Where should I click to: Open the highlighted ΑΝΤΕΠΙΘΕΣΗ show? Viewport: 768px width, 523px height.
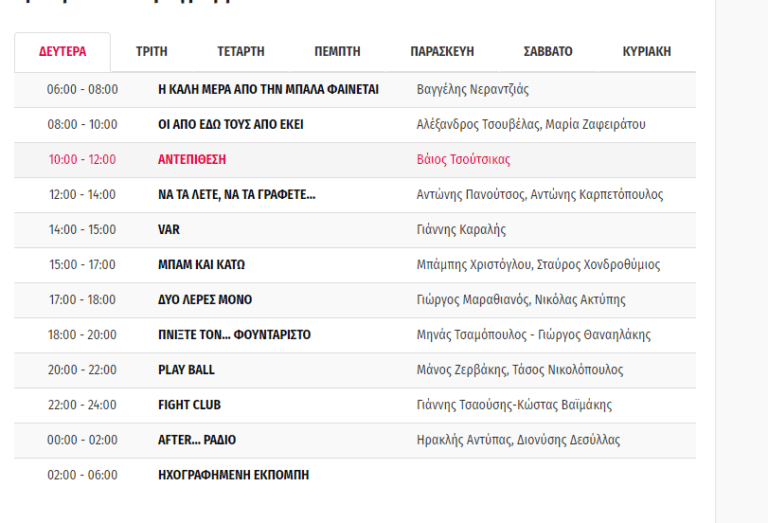pyautogui.click(x=192, y=160)
